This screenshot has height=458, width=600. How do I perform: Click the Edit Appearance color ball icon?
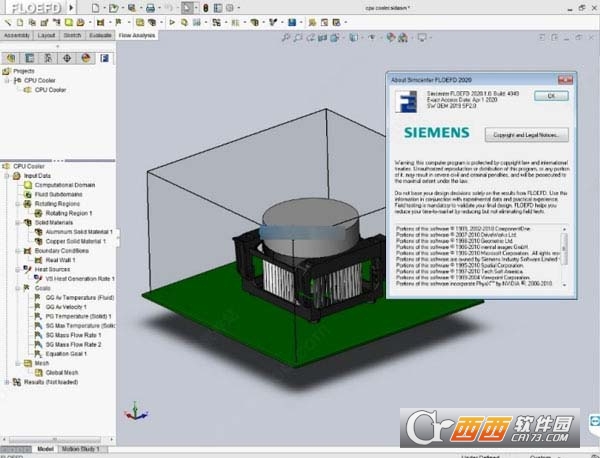(x=390, y=37)
